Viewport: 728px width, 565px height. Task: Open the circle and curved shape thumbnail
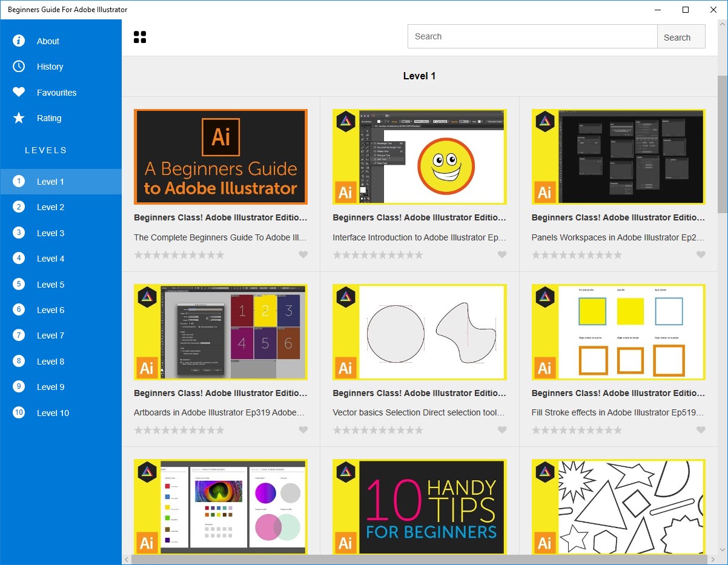420,332
